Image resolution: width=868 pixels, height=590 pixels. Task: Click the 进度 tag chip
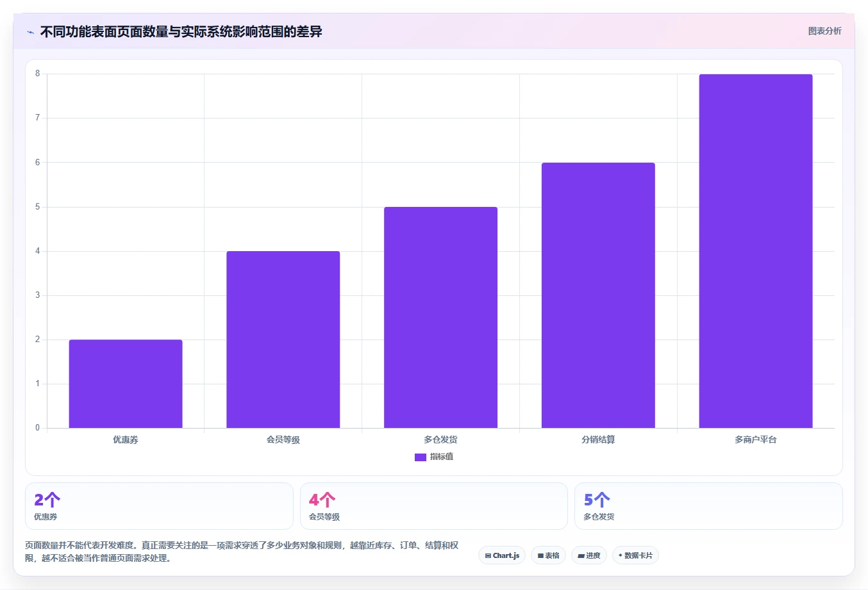pyautogui.click(x=589, y=555)
